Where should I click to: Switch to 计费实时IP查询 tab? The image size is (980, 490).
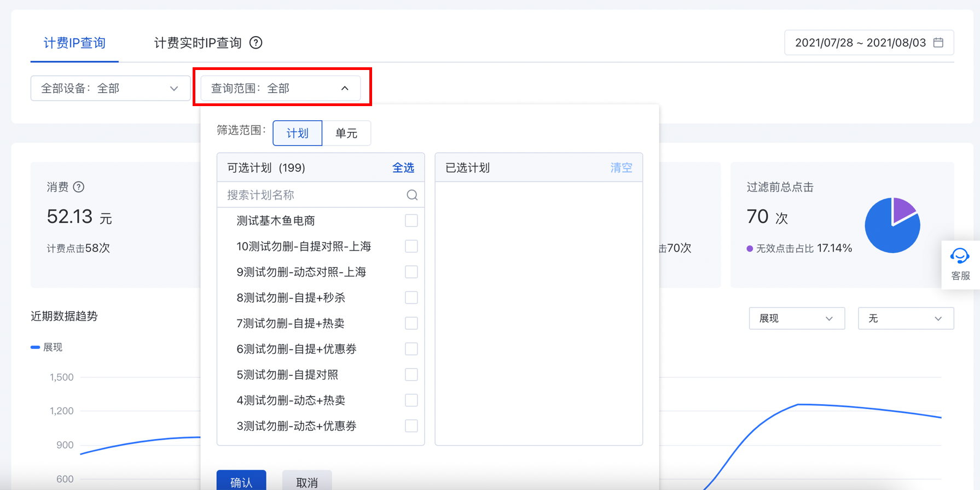pyautogui.click(x=198, y=43)
